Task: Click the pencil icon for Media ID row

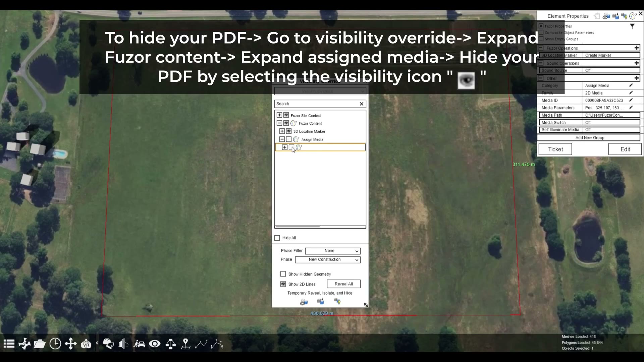Action: point(631,100)
